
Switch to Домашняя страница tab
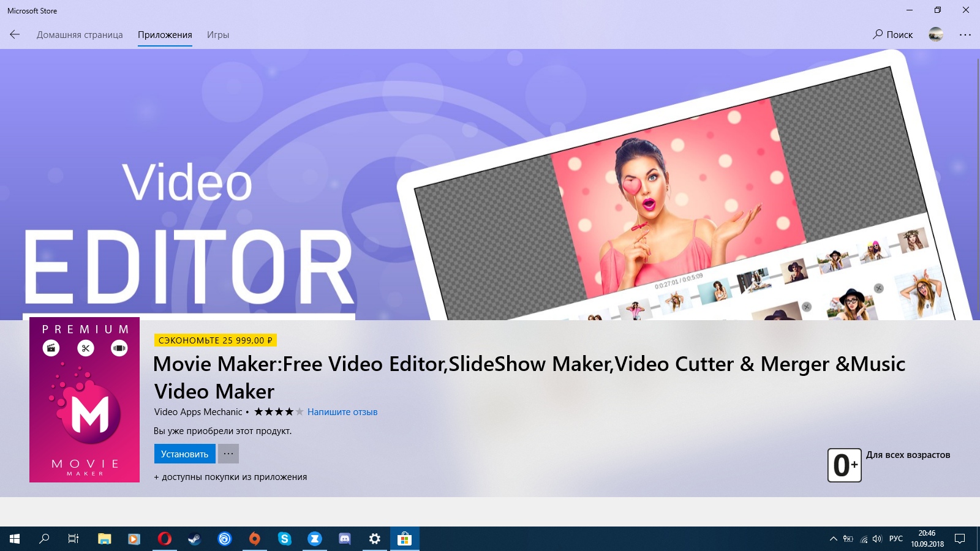pyautogui.click(x=80, y=35)
